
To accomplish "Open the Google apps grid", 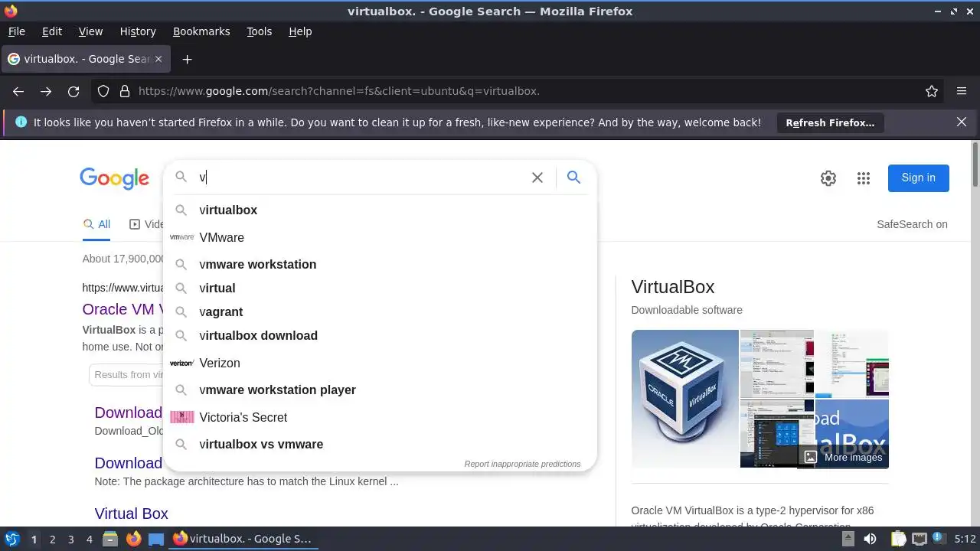I will point(864,178).
